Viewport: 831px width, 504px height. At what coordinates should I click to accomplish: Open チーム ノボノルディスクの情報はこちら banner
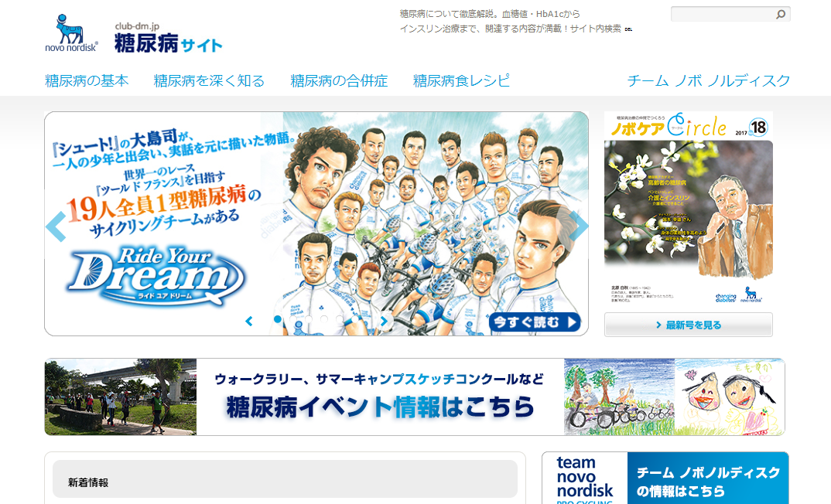(x=707, y=479)
